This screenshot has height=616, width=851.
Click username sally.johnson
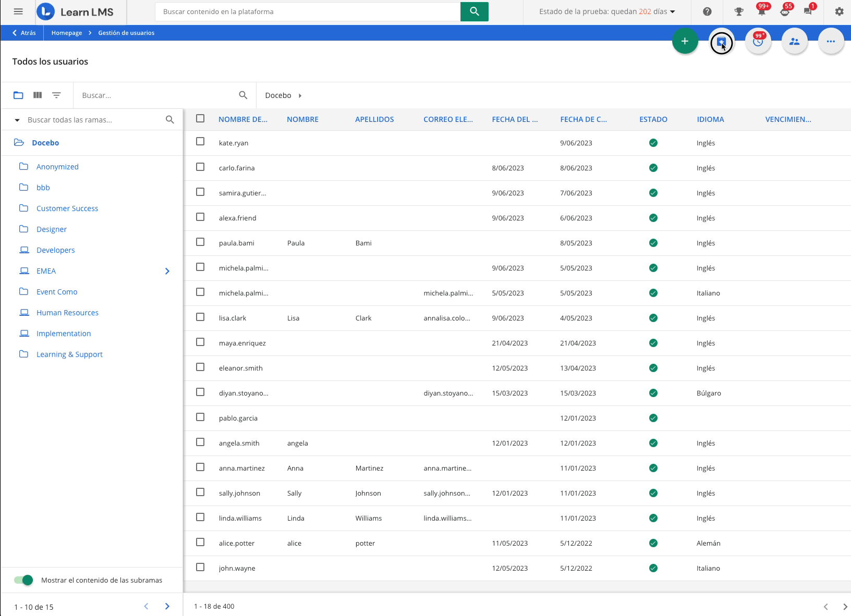tap(239, 493)
